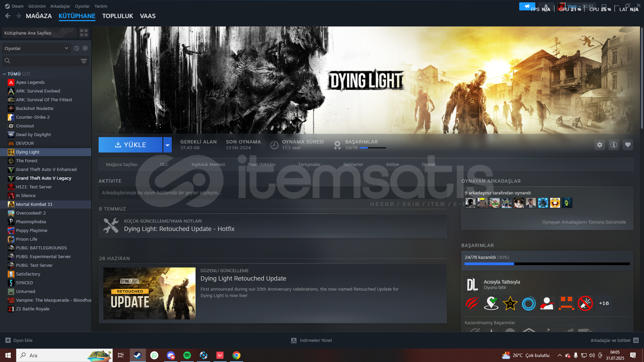Open Steam announcements megaphone icon
The width and height of the screenshot is (644, 362).
click(527, 6)
